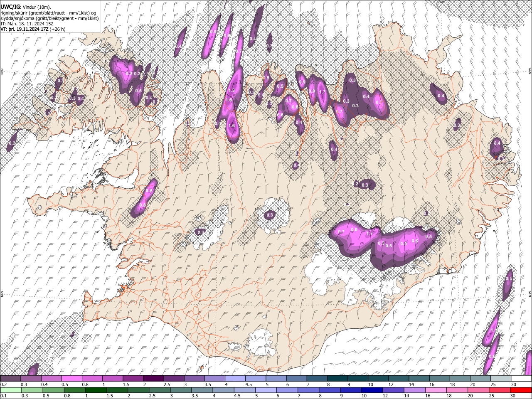This screenshot has width=532, height=399.
Task: Click the bright red swatch labeled 30 in bottom row
Action: pos(521,390)
